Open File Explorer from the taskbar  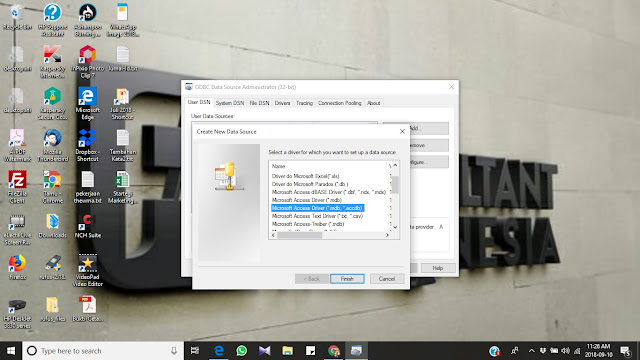(x=287, y=351)
